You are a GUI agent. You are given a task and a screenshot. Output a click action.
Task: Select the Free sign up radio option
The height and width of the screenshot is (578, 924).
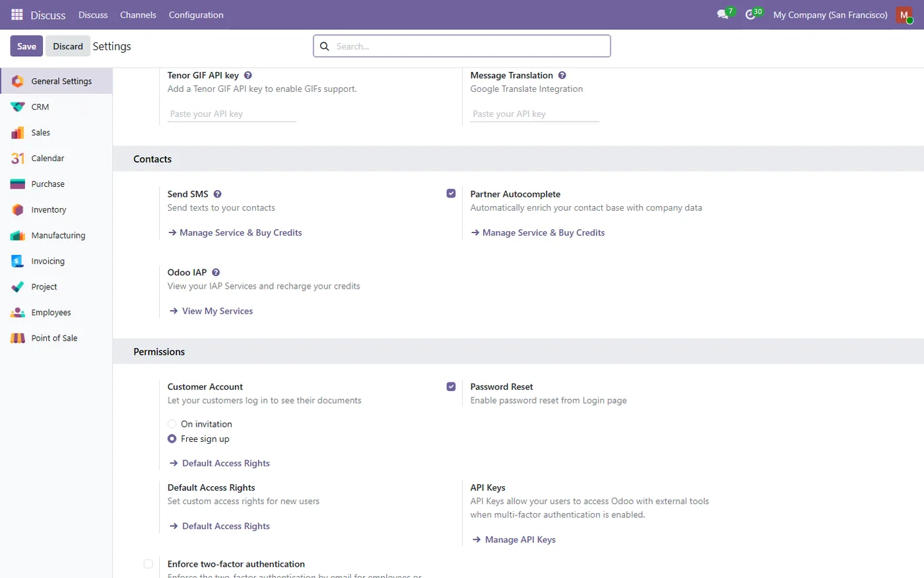pos(172,439)
